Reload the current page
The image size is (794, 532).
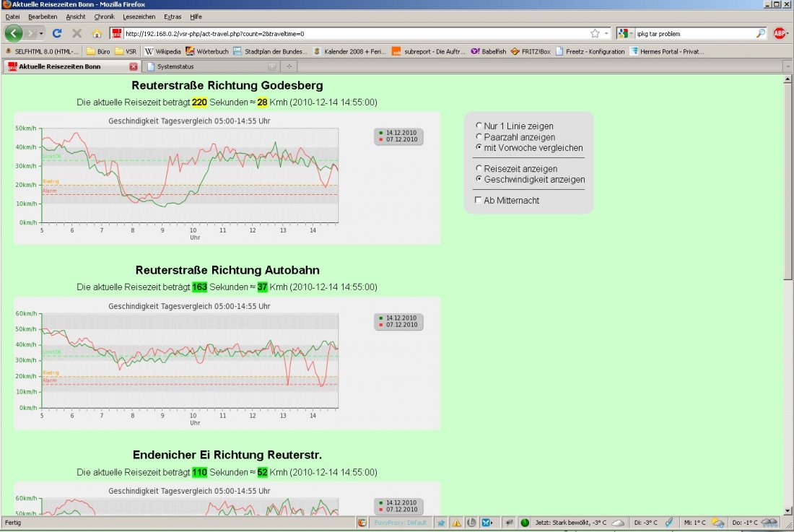tap(57, 33)
